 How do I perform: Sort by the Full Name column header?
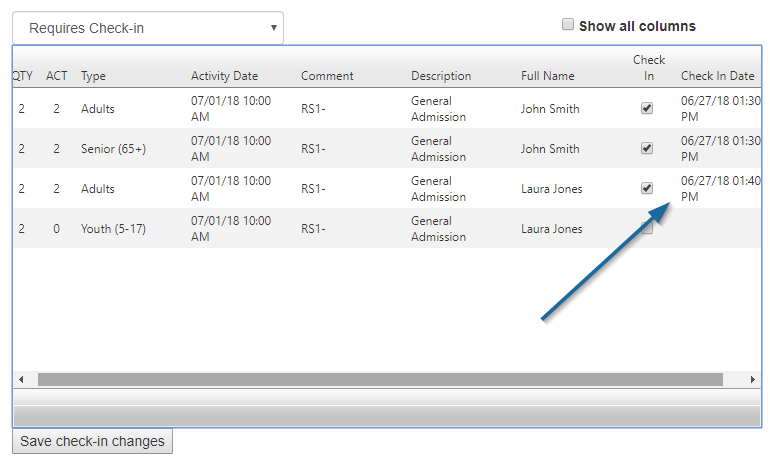point(548,76)
